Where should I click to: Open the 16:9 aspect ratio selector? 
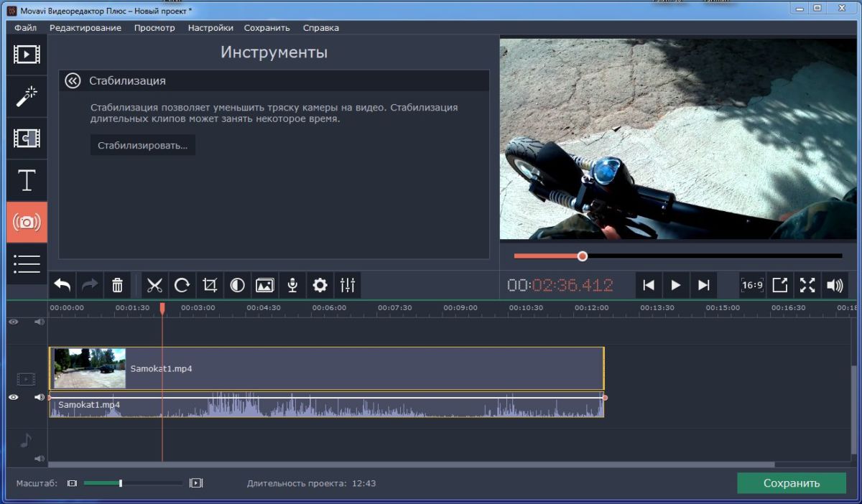click(752, 285)
